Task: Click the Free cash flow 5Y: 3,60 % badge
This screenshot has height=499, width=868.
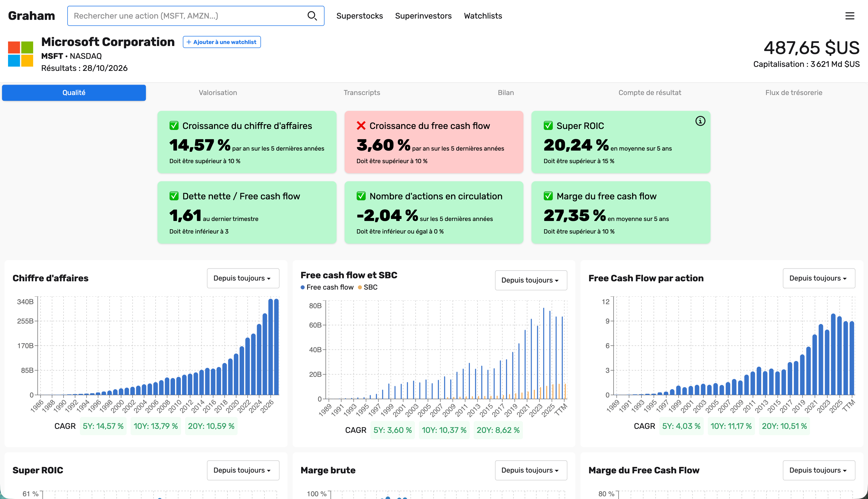Action: 393,430
